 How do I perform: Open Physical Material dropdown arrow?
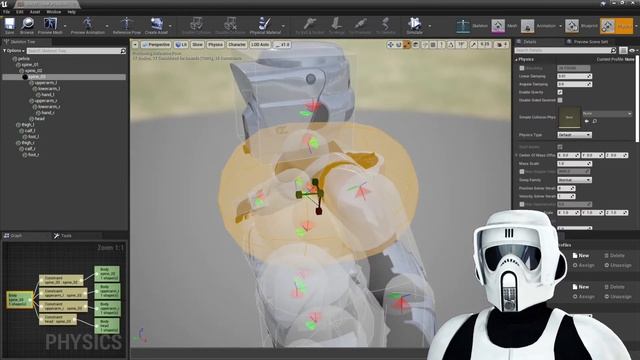tap(283, 26)
